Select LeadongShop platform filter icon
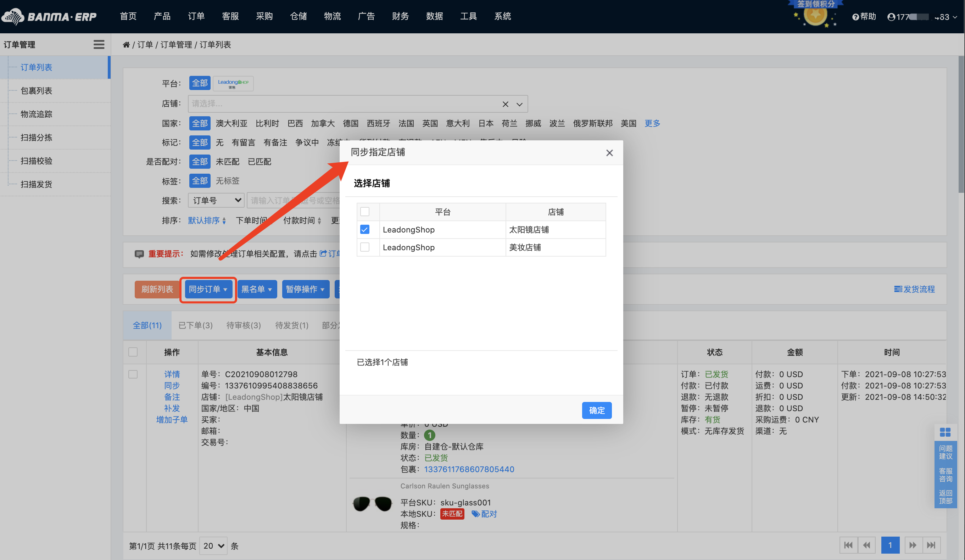965x560 pixels. (x=233, y=83)
